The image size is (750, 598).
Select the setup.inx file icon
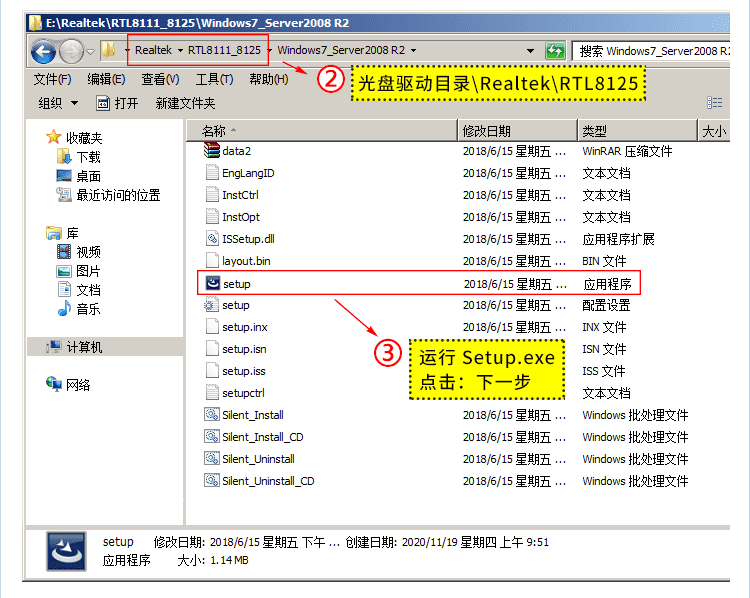(x=212, y=326)
